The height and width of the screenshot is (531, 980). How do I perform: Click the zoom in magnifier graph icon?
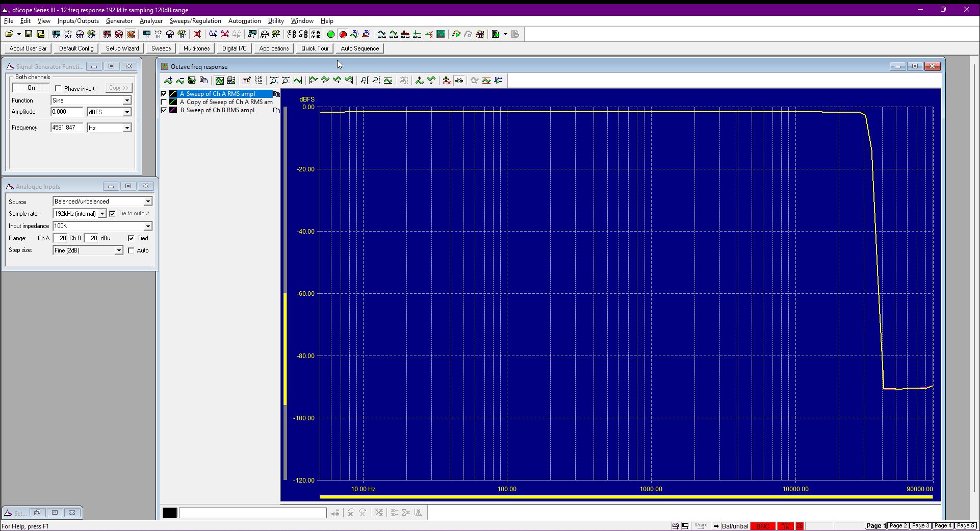[274, 80]
